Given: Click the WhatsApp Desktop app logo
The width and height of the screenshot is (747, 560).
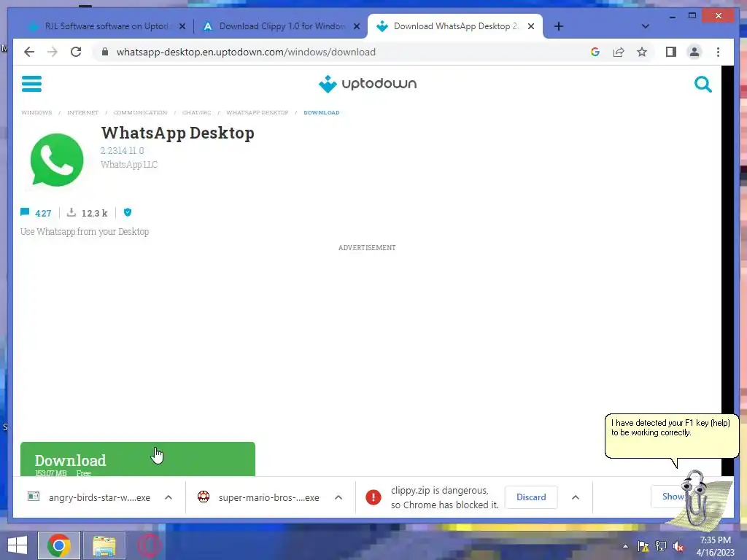Looking at the screenshot, I should tap(57, 160).
